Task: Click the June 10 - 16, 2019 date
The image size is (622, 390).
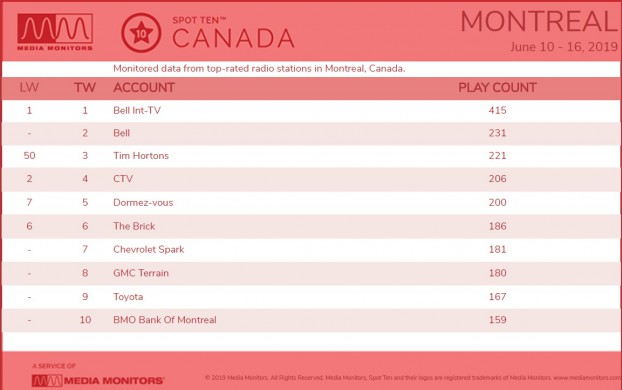Action: (x=564, y=47)
